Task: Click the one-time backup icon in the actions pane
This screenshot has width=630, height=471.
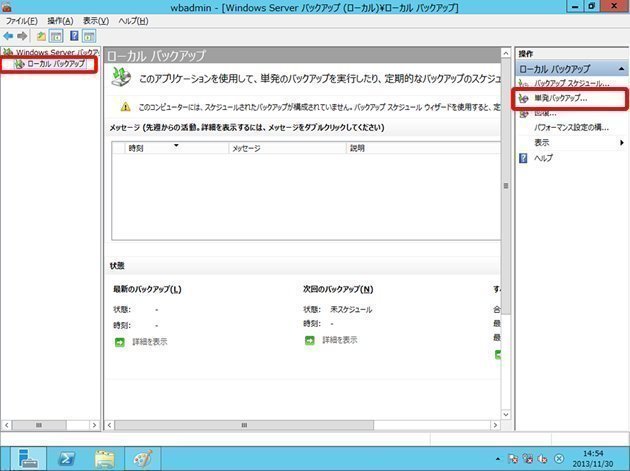Action: 523,98
